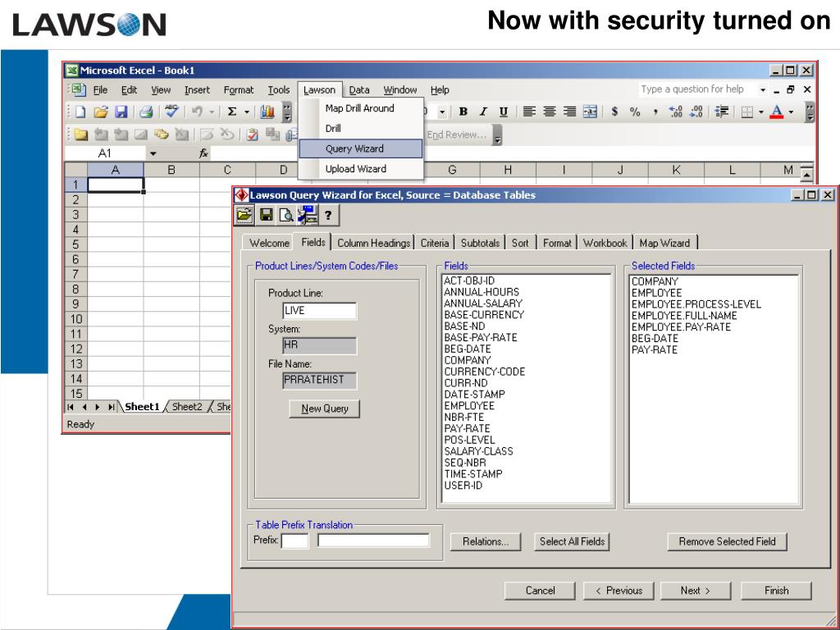Expand toolbar options next to Chart Wizard
The width and height of the screenshot is (840, 630).
tap(288, 112)
